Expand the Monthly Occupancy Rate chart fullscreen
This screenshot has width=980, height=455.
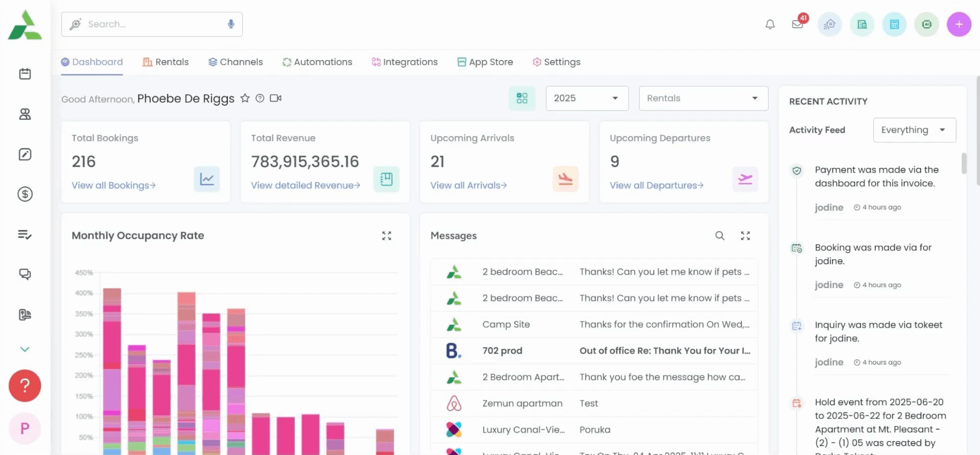pyautogui.click(x=386, y=236)
